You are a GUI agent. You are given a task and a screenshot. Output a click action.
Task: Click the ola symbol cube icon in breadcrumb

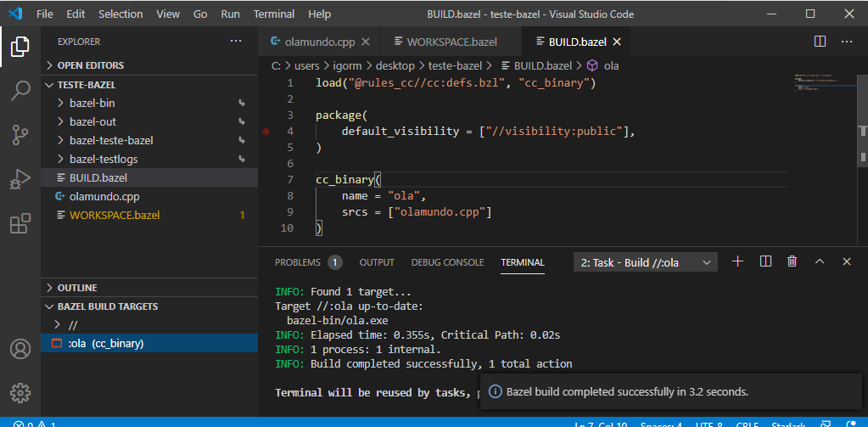592,65
